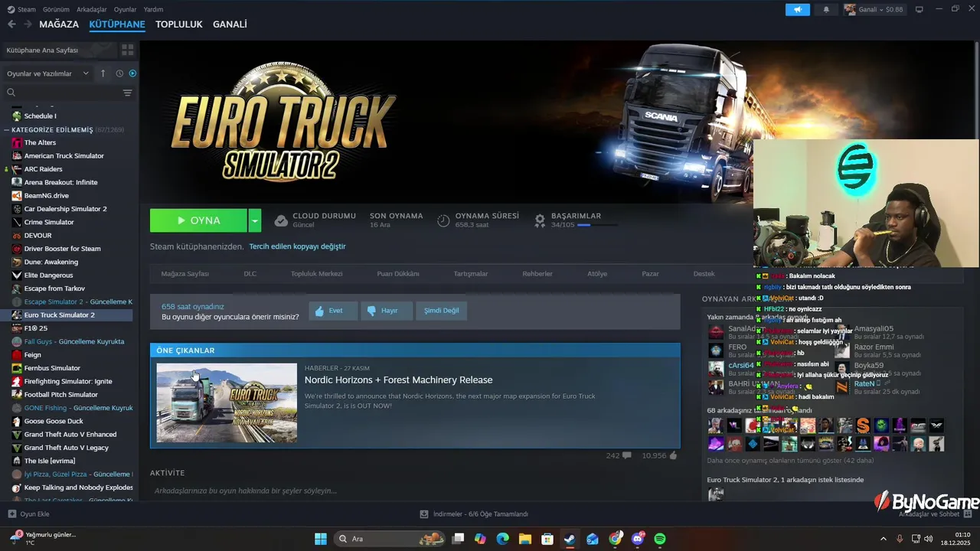The width and height of the screenshot is (980, 551).
Task: Open the Atölye tab
Action: point(597,274)
